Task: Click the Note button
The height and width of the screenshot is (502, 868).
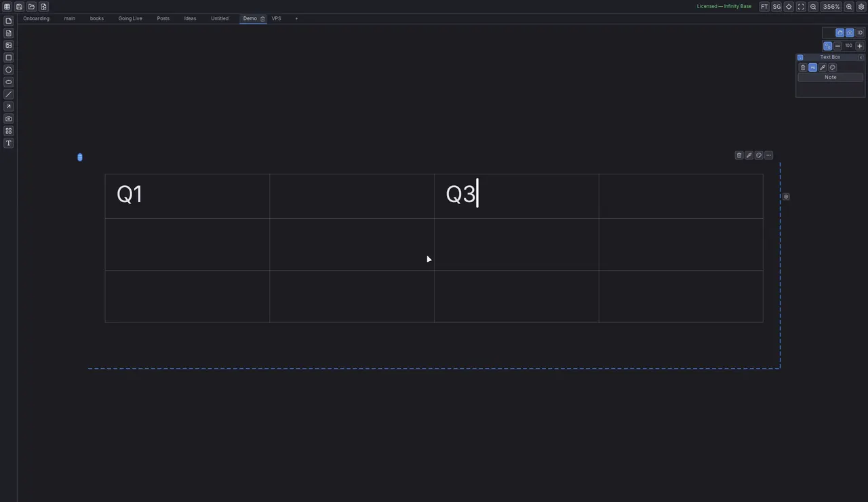Action: pos(831,77)
